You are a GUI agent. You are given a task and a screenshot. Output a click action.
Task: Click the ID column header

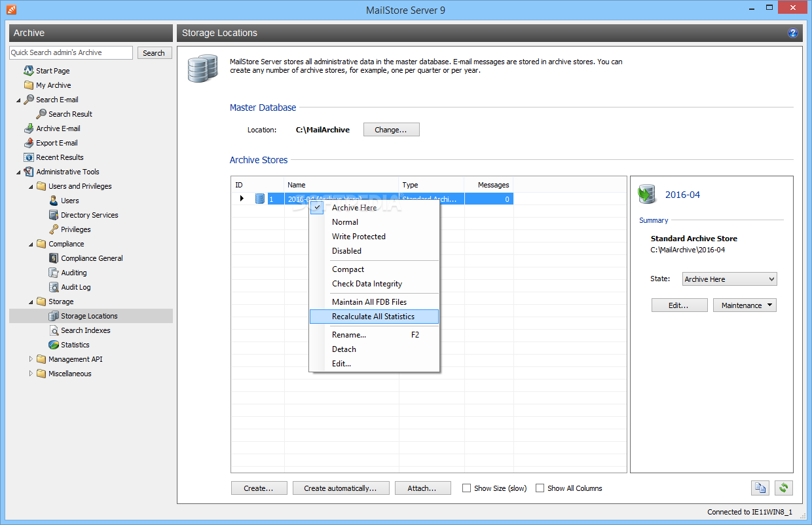pos(257,185)
